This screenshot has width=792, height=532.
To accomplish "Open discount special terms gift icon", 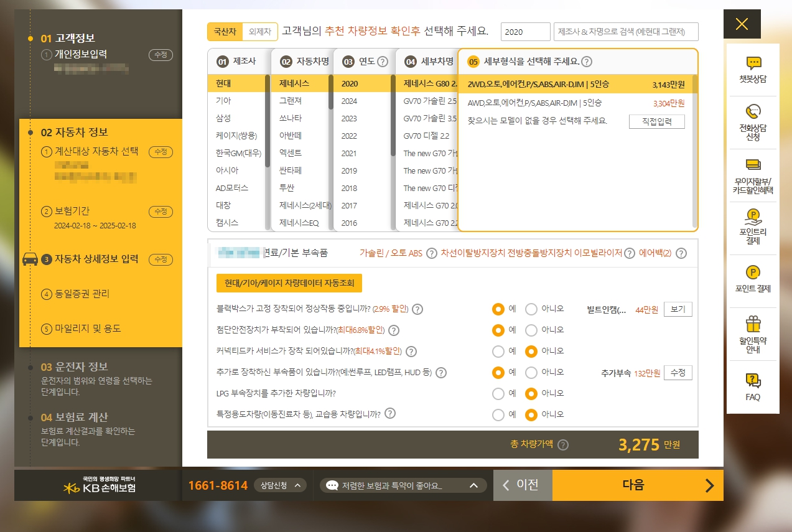I will [x=753, y=324].
